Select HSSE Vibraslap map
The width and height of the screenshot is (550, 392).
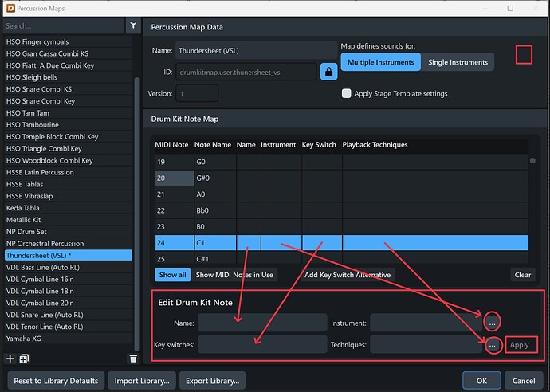point(69,196)
